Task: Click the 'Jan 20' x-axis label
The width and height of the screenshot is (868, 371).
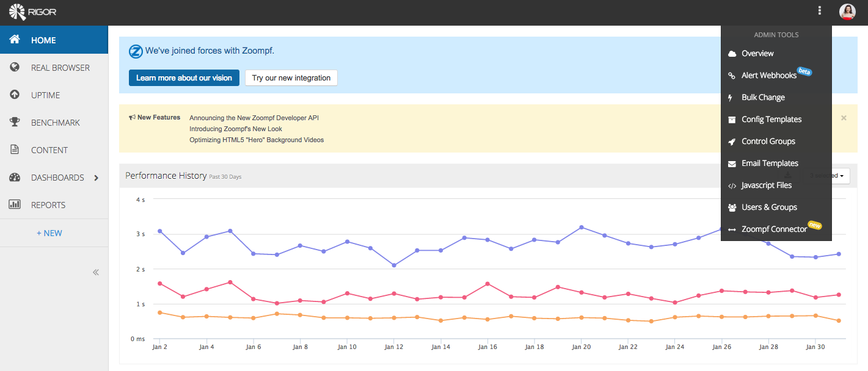Action: click(x=581, y=347)
